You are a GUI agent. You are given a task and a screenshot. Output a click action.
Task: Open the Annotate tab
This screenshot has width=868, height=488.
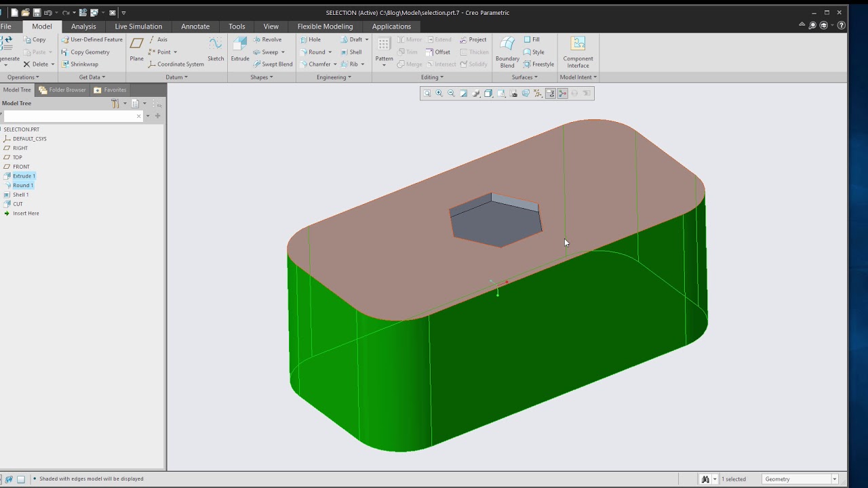[x=195, y=26]
